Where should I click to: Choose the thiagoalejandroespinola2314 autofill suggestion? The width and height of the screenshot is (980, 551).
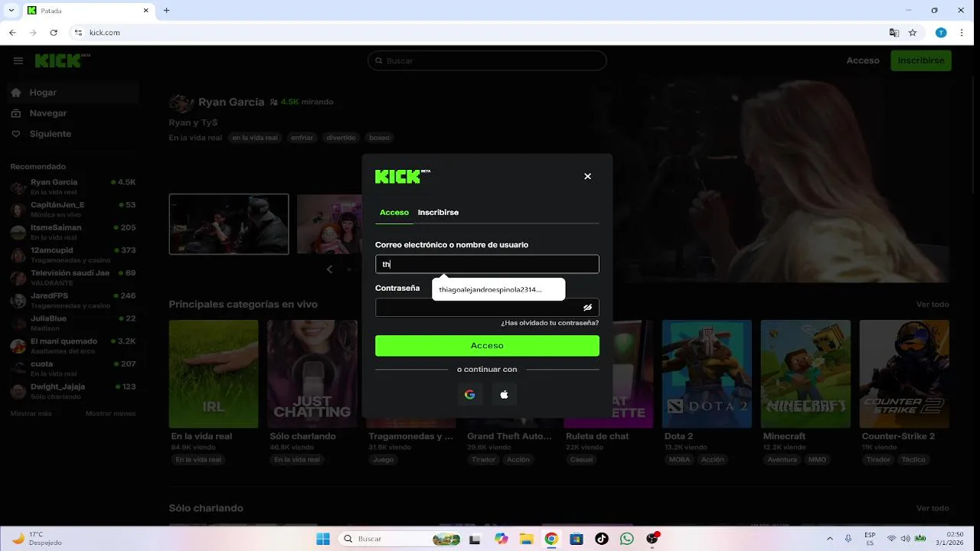tap(498, 289)
